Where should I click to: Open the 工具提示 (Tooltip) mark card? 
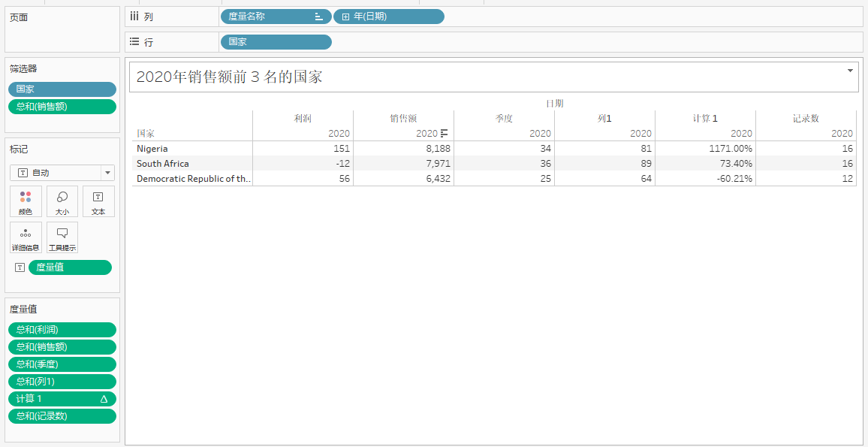(62, 237)
